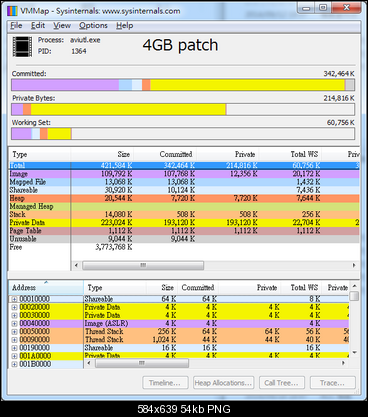368x417 pixels.
Task: Select the Mapped File row
Action: coord(184,182)
